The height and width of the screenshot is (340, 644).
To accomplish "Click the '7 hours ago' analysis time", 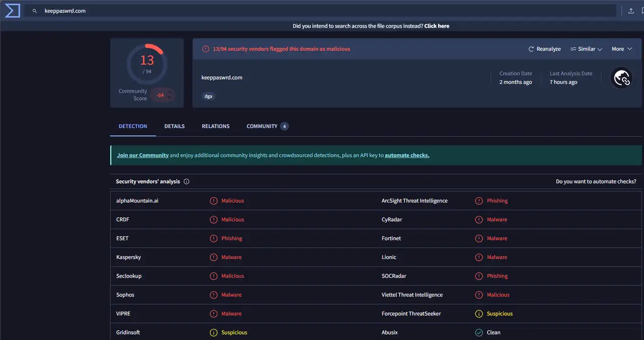I will [563, 82].
